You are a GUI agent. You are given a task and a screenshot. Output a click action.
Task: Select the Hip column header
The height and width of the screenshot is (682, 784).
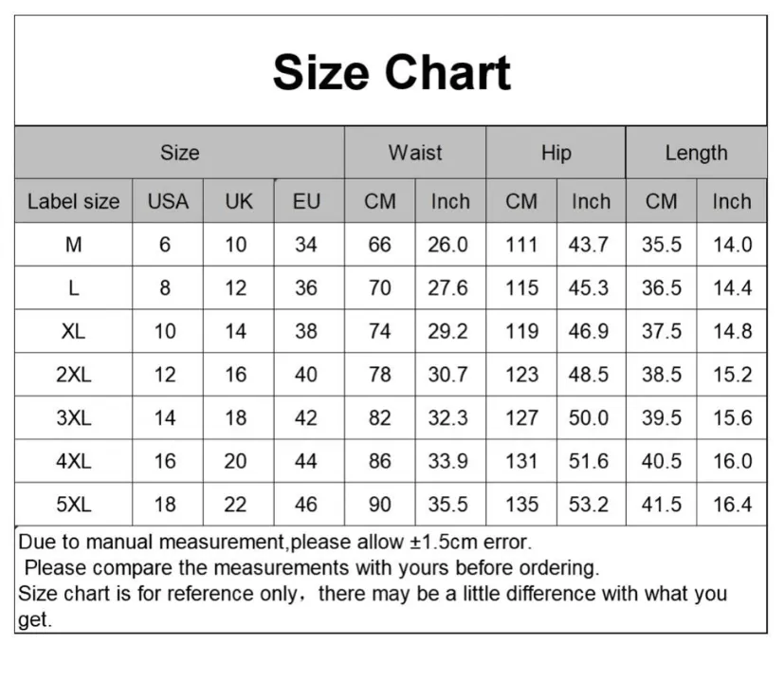point(556,153)
